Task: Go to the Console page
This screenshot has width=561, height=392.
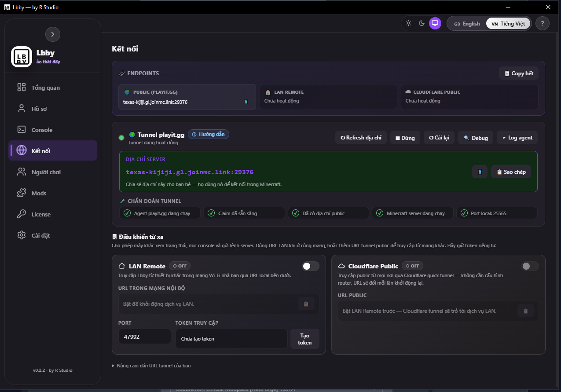Action: (x=53, y=130)
